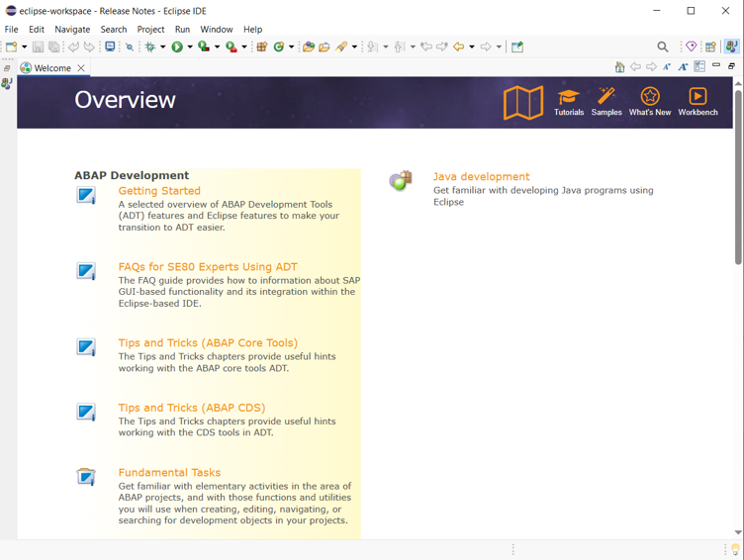Open the What's New page
The width and height of the screenshot is (744, 560).
pos(650,102)
